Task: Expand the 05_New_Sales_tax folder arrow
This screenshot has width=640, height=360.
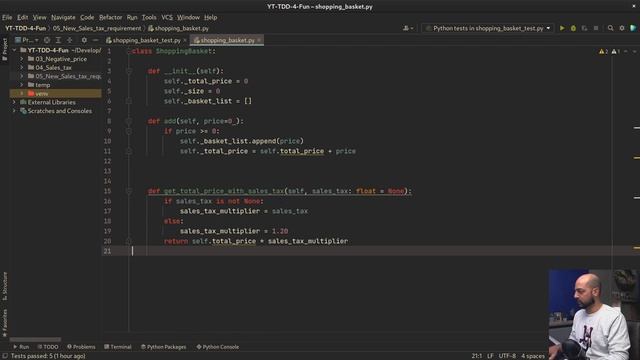Action: coord(22,76)
